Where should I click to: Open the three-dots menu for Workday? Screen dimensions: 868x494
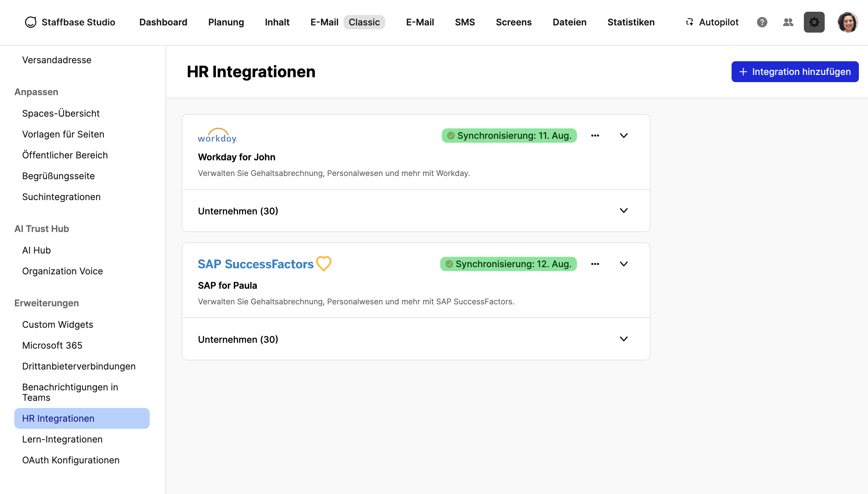595,135
